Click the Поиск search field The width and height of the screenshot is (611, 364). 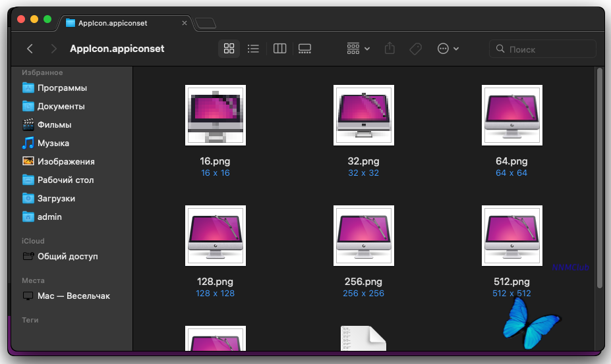click(542, 49)
